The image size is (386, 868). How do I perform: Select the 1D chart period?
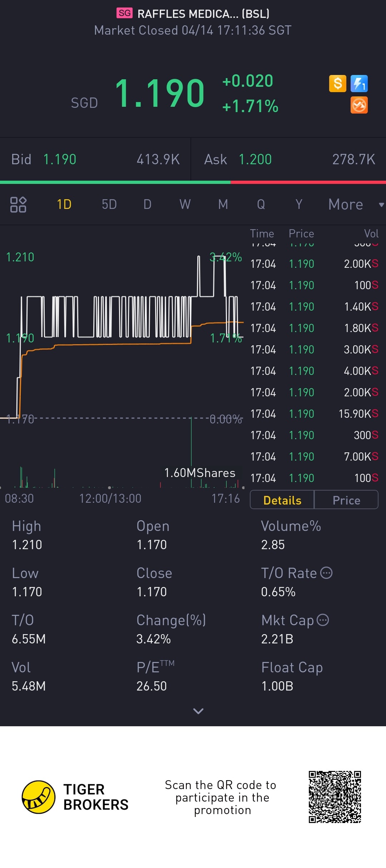click(x=64, y=205)
